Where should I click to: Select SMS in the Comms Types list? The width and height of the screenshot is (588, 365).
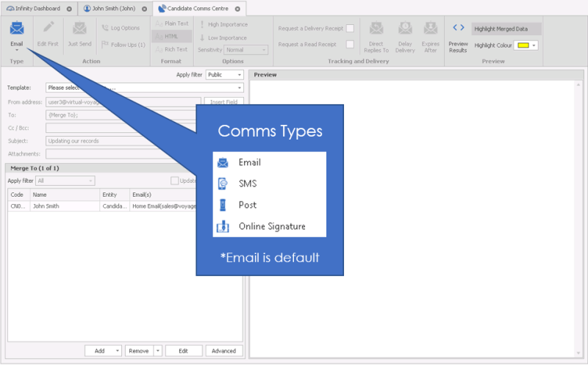(x=248, y=184)
